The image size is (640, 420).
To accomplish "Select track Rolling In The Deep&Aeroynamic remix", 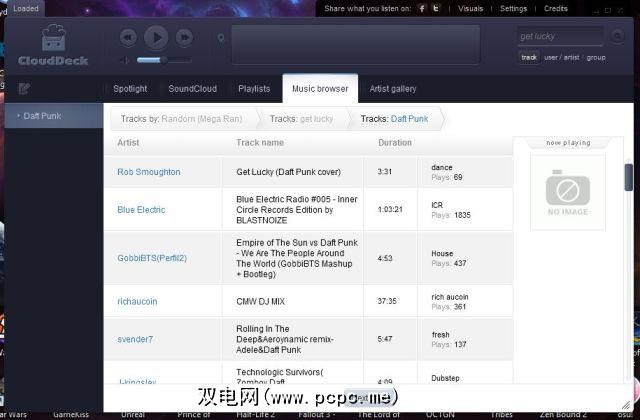I will (x=284, y=339).
